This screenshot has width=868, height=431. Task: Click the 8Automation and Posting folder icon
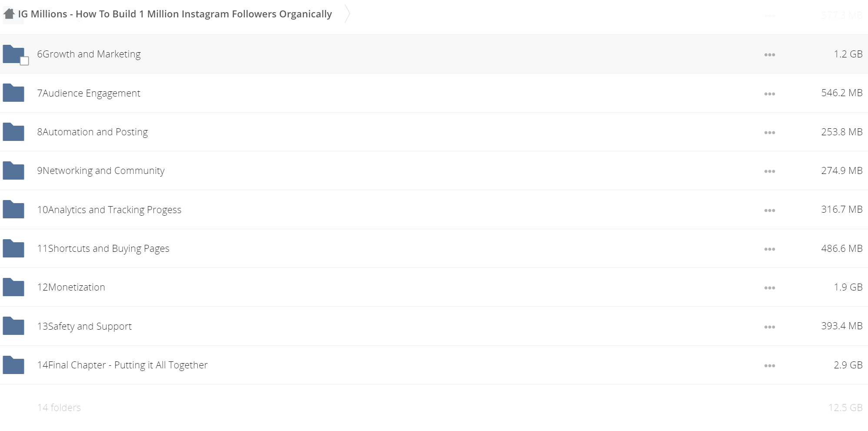click(13, 132)
